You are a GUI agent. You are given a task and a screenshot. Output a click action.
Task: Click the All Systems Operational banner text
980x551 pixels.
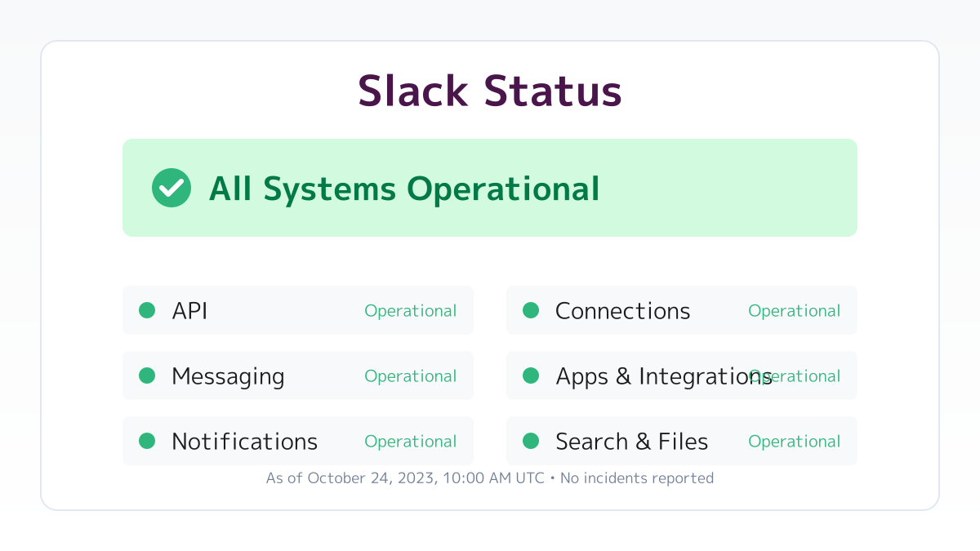pyautogui.click(x=404, y=189)
